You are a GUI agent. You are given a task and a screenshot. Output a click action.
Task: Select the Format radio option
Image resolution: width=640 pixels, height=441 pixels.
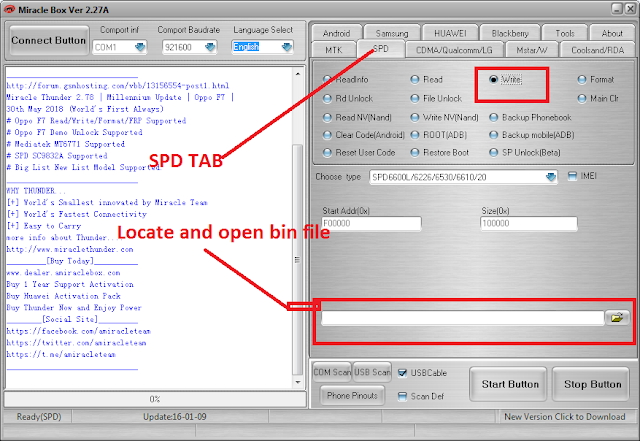582,79
